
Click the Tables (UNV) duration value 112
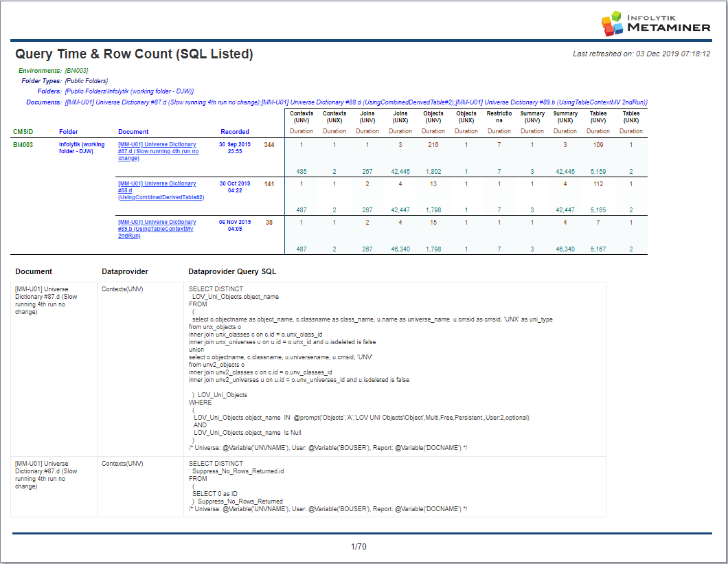[x=598, y=184]
